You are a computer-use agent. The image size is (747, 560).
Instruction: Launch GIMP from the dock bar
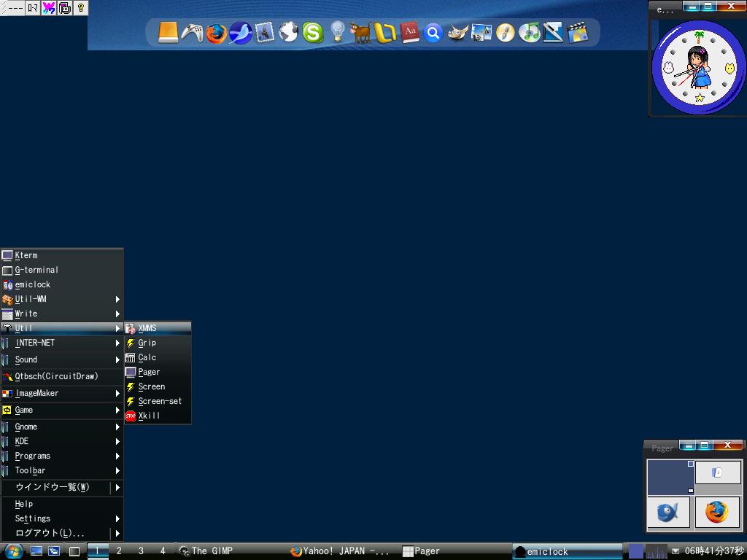point(457,32)
